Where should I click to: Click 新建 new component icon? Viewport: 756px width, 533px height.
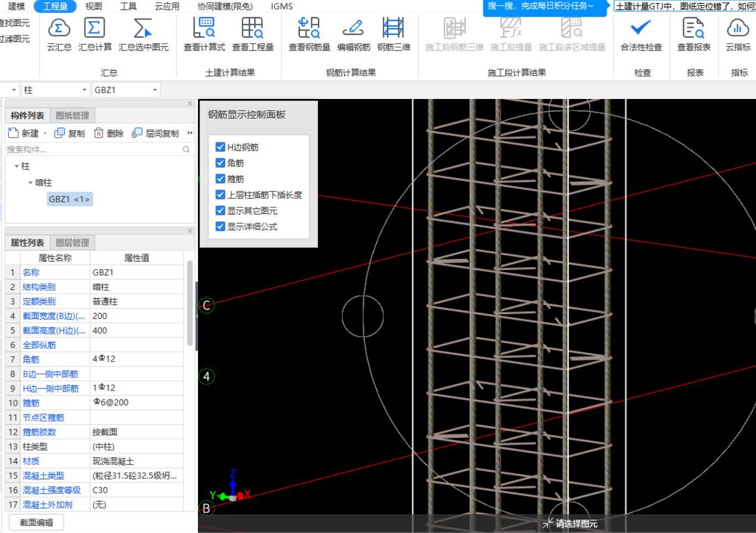coord(13,133)
